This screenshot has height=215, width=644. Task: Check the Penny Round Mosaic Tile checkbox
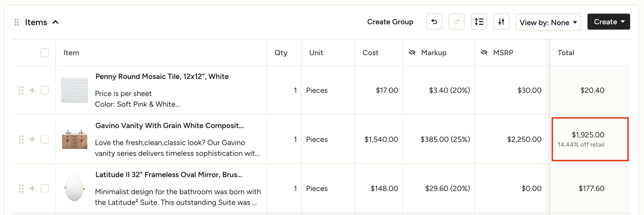tap(45, 90)
